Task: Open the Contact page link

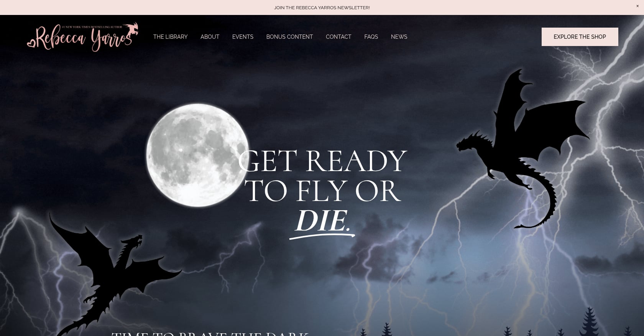Action: pyautogui.click(x=338, y=37)
